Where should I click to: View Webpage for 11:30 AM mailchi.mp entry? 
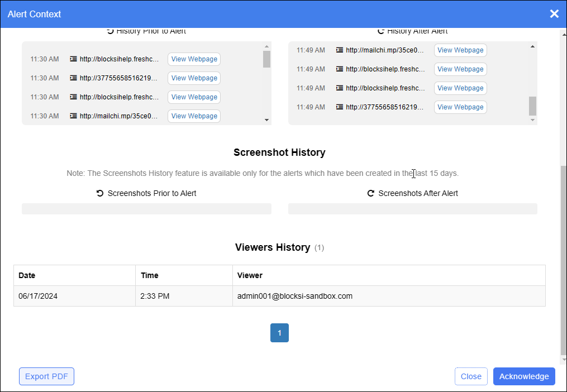coord(194,116)
